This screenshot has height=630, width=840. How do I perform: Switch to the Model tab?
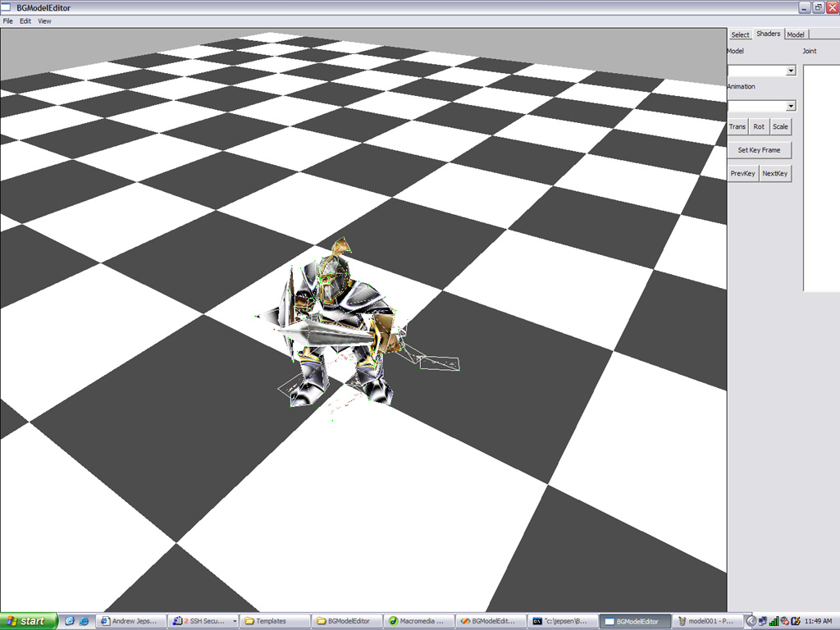[796, 34]
